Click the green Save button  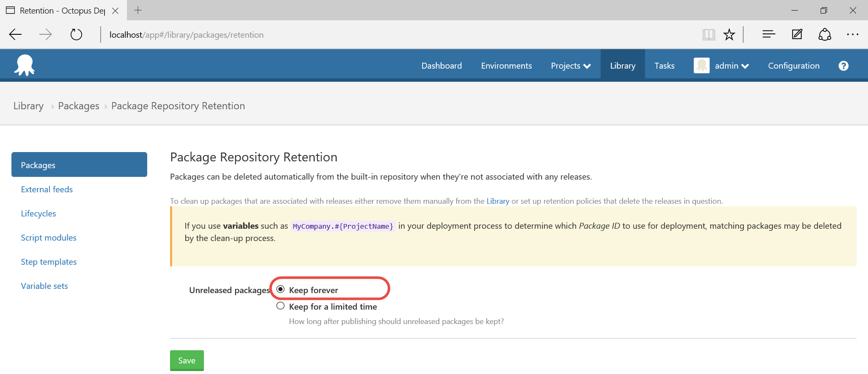pyautogui.click(x=187, y=360)
